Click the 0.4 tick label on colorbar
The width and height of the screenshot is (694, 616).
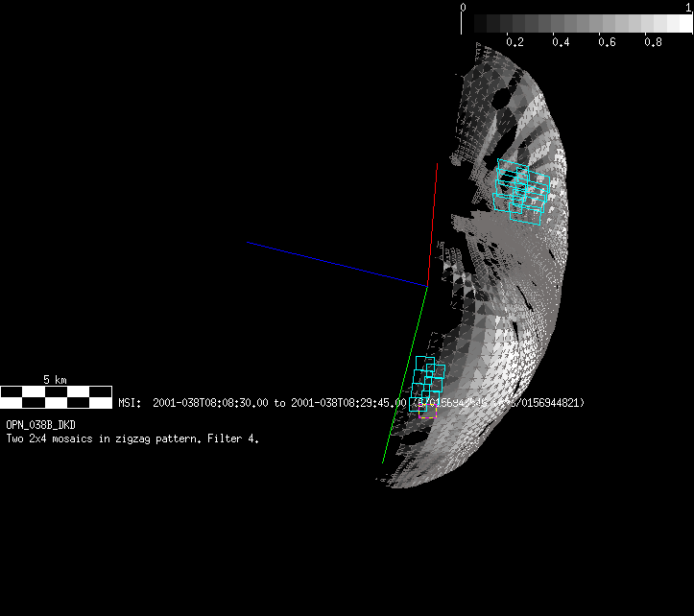pos(561,43)
